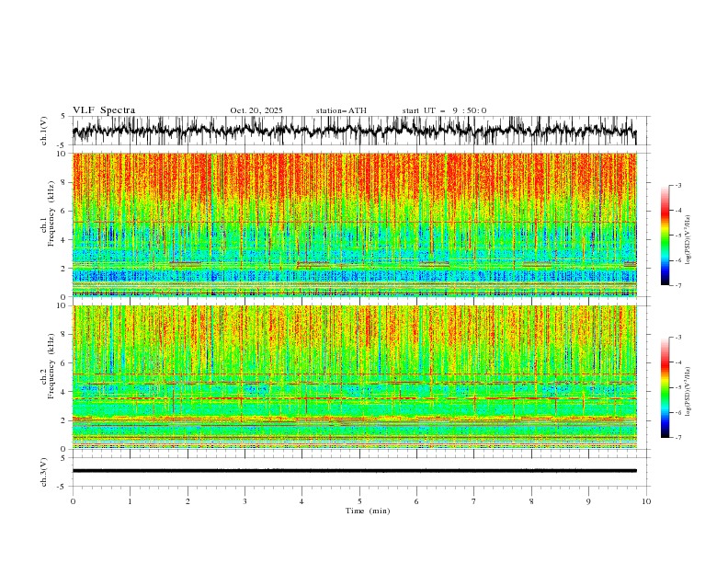Click the "ch.3(V)" axis label

44,472
